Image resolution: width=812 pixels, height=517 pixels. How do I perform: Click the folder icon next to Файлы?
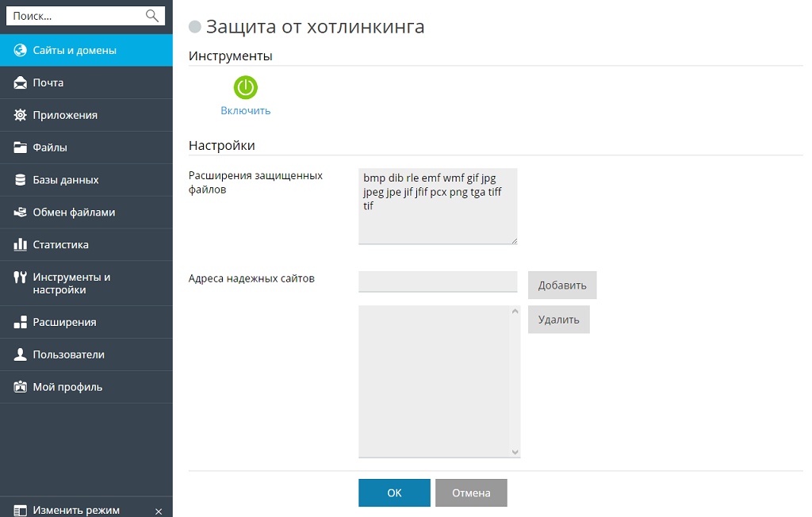point(20,147)
